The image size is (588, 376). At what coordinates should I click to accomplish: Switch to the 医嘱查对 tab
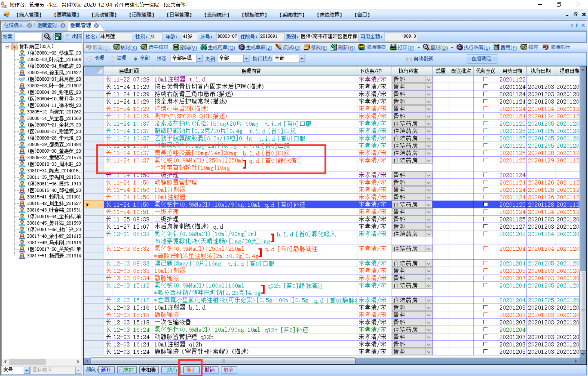tap(47, 25)
